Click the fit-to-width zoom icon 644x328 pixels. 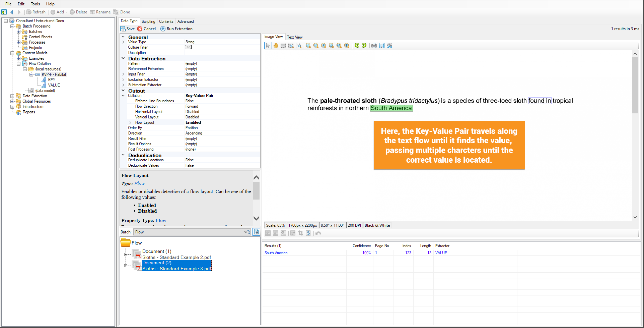click(339, 46)
